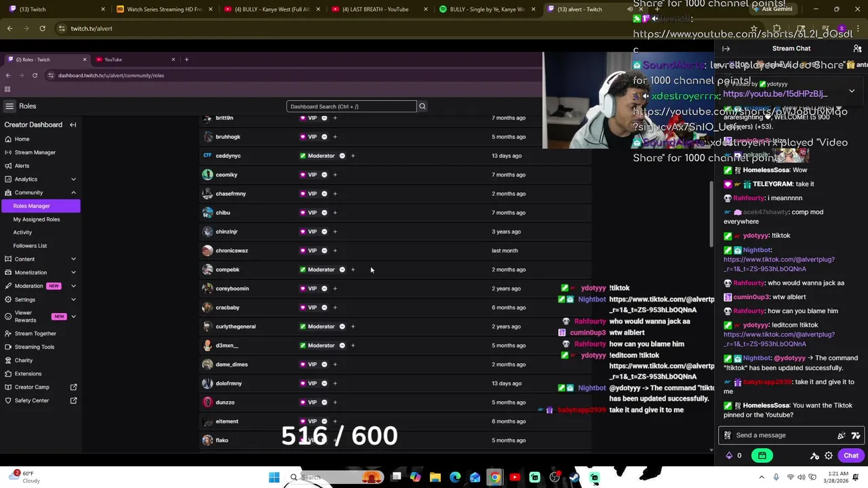Open the 7TV emote picker icon
This screenshot has width=868, height=488.
click(856, 435)
